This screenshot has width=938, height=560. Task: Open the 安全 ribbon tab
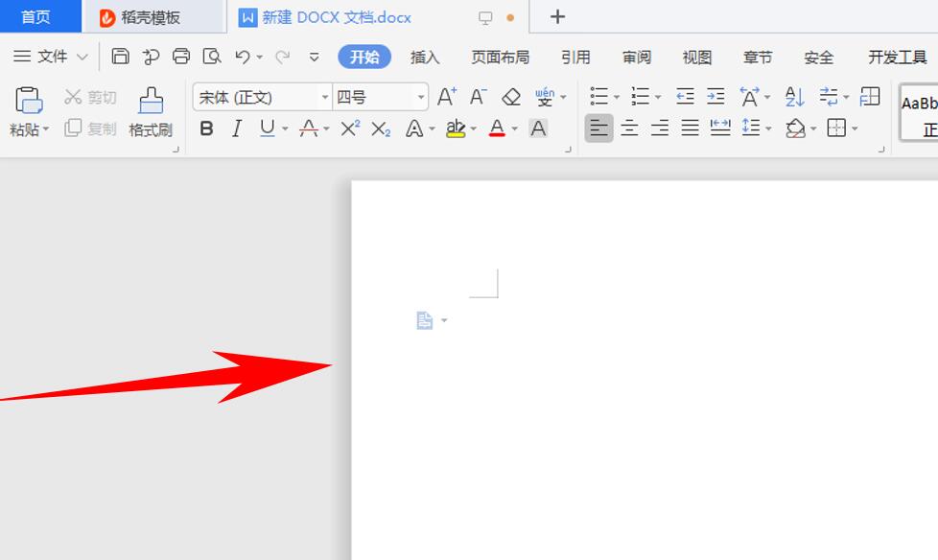pyautogui.click(x=819, y=58)
